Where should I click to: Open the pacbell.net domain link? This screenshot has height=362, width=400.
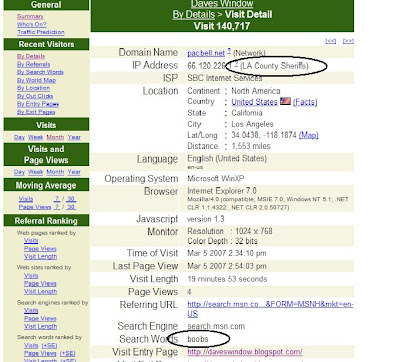coord(206,53)
